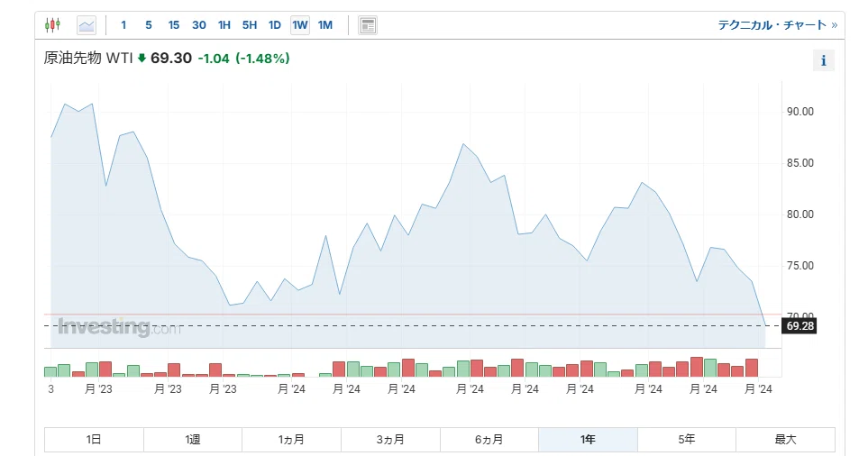Set interval to 1W
Viewport: 868px width, 456px height.
[x=300, y=25]
